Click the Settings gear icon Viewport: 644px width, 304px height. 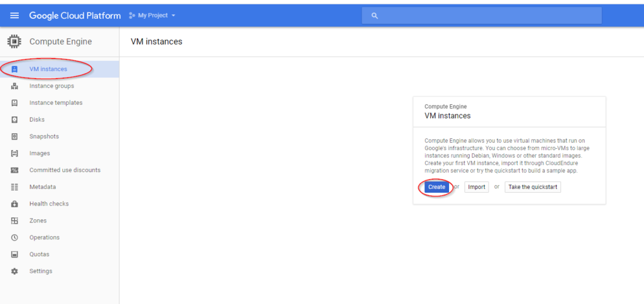(x=14, y=271)
